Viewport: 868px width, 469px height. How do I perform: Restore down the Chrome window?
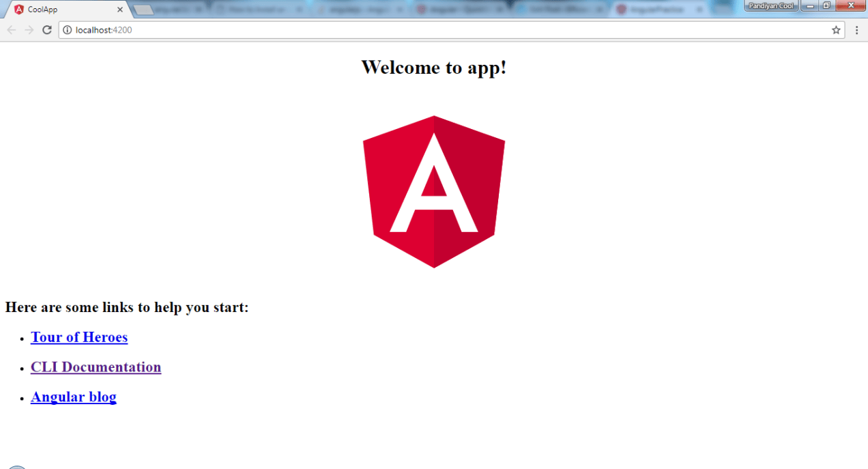coord(826,5)
